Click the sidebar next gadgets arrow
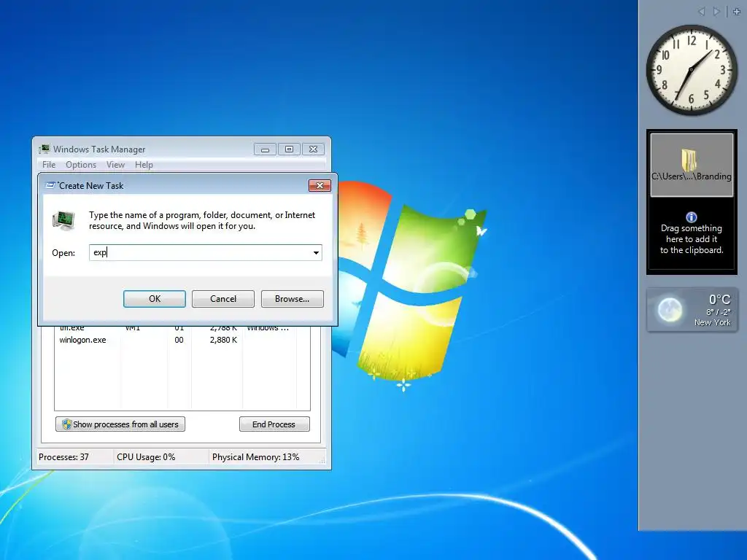Image resolution: width=747 pixels, height=560 pixels. click(716, 12)
